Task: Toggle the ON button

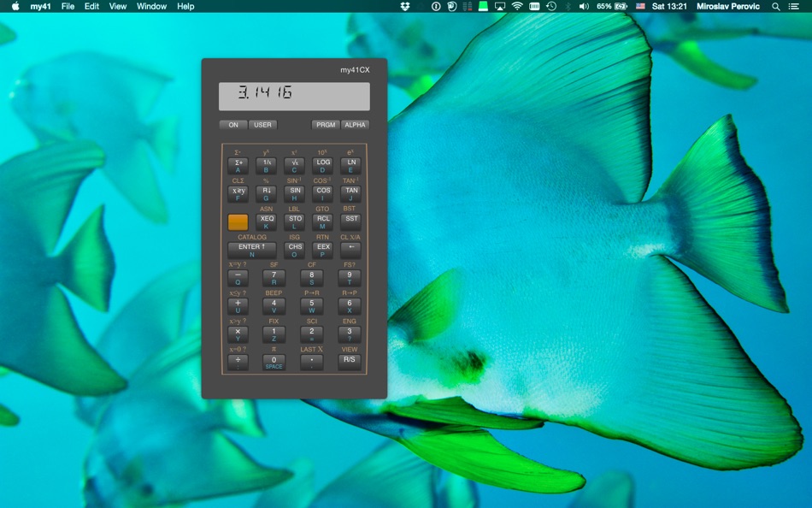Action: point(233,125)
